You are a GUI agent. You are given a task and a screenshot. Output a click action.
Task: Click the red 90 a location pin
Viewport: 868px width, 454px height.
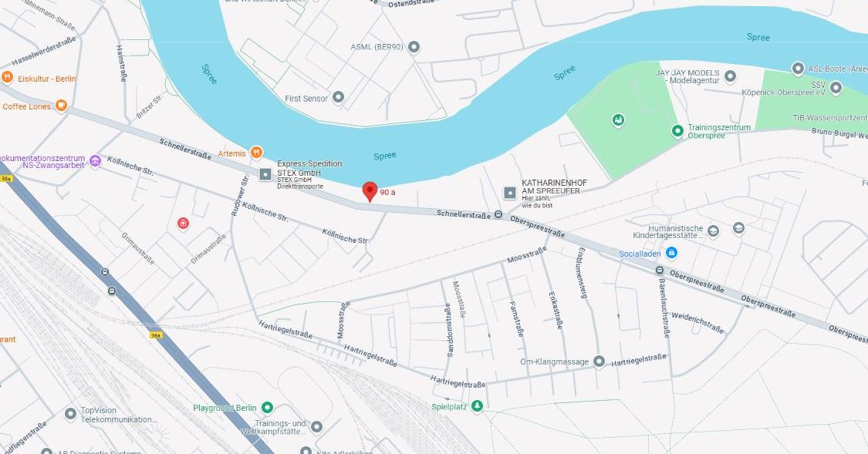click(370, 191)
